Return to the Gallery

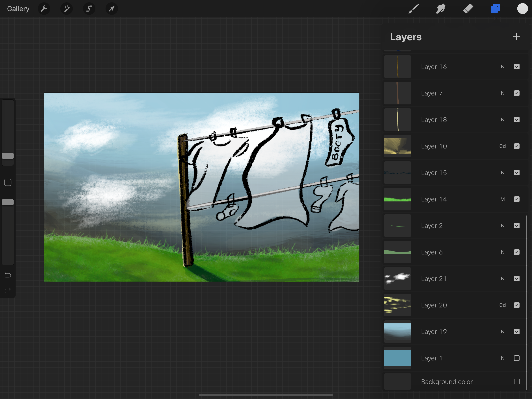[18, 9]
